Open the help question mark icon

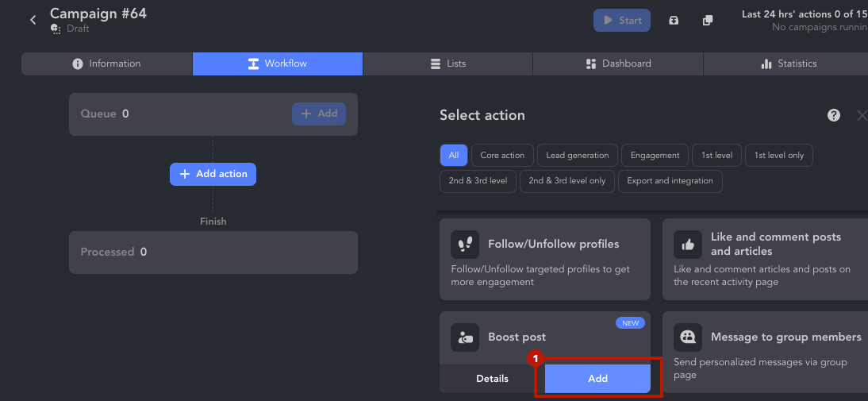pos(834,115)
